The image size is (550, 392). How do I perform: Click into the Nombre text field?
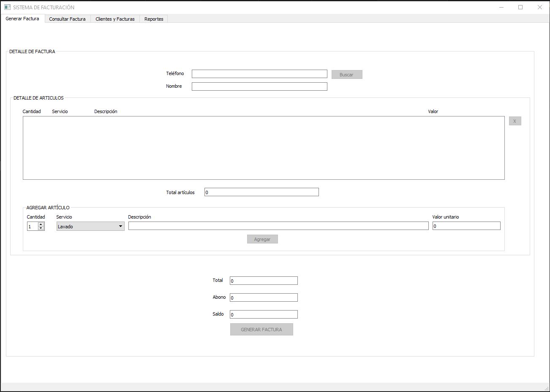[259, 87]
